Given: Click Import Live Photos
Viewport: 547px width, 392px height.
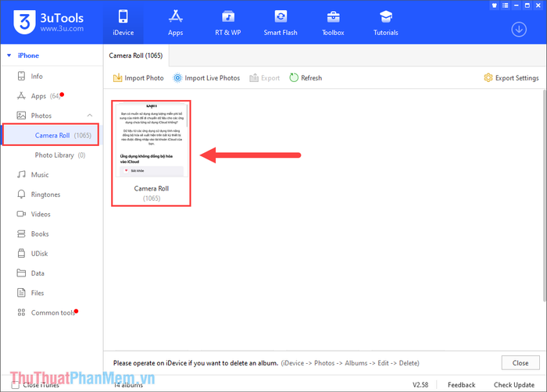Looking at the screenshot, I should point(206,78).
